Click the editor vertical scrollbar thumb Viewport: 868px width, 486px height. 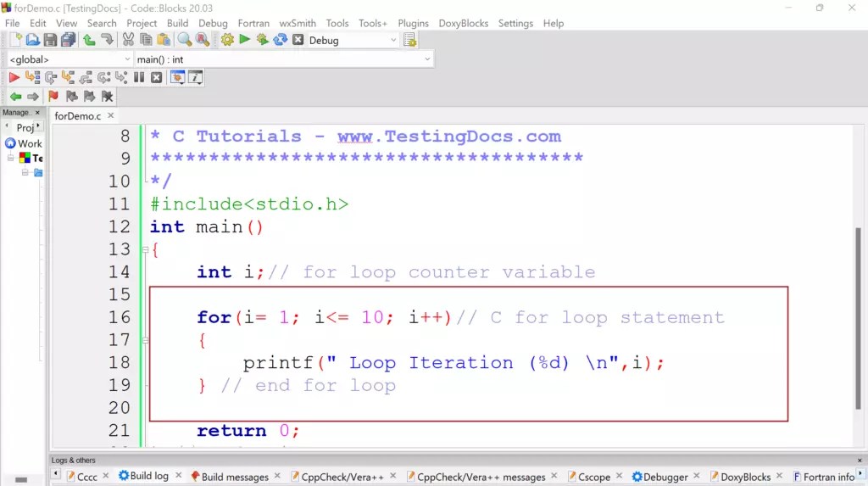(x=858, y=319)
